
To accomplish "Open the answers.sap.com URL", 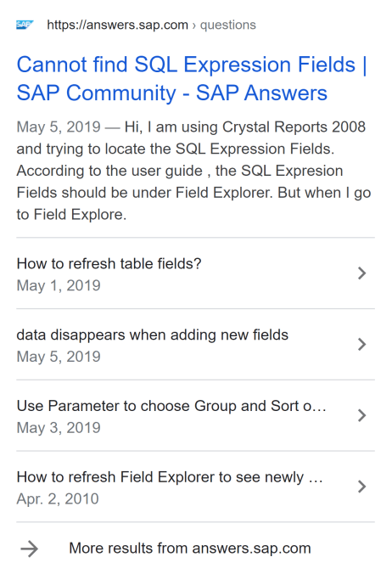I will coord(117,25).
